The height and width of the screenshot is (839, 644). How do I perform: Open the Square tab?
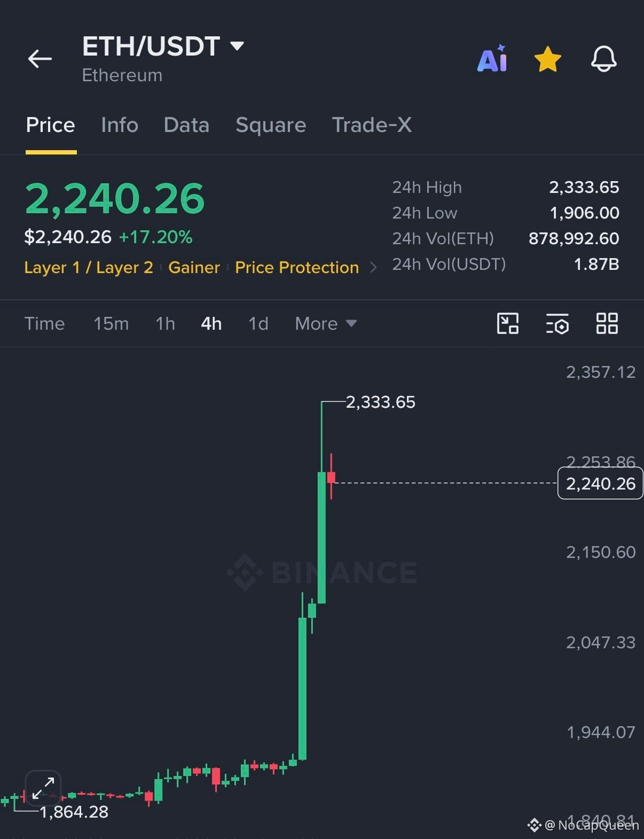click(x=271, y=125)
